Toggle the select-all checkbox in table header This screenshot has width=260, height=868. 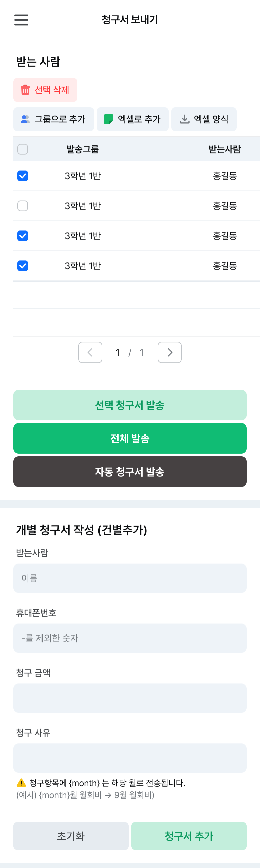tap(22, 149)
